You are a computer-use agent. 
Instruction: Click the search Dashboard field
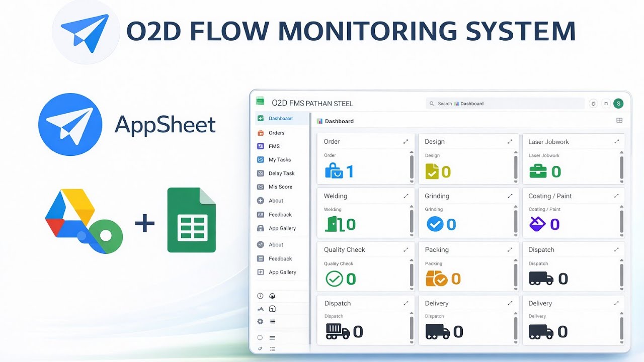pyautogui.click(x=505, y=104)
